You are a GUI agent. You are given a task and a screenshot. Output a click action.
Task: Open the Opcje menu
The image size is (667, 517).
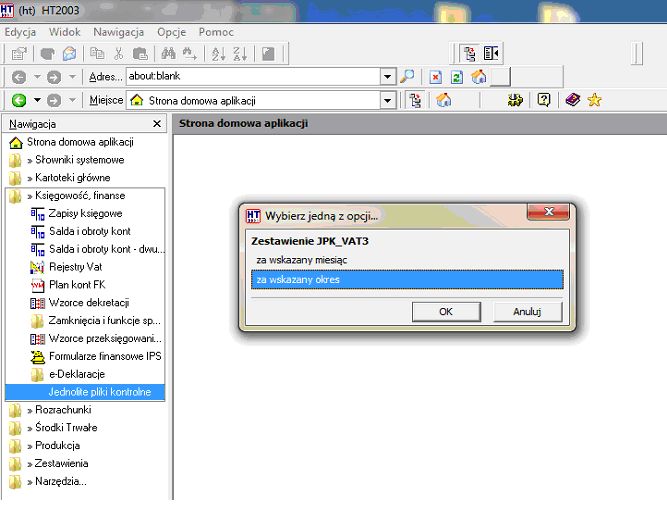pyautogui.click(x=171, y=32)
